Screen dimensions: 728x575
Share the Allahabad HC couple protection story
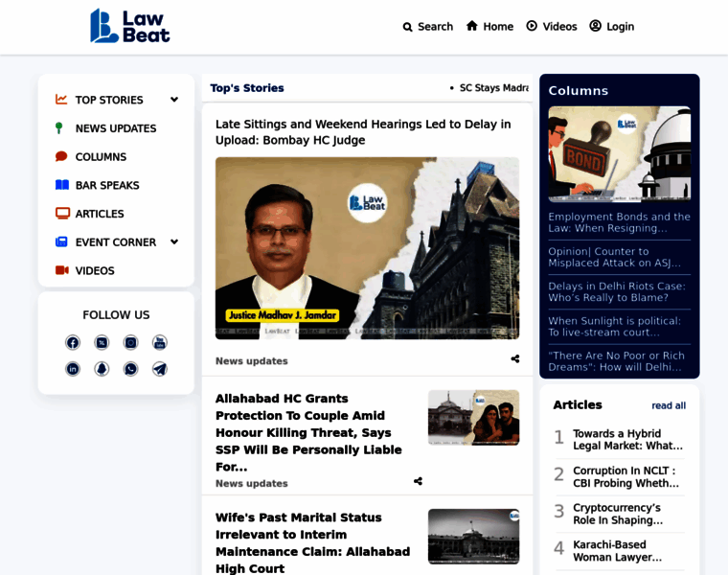coord(418,481)
